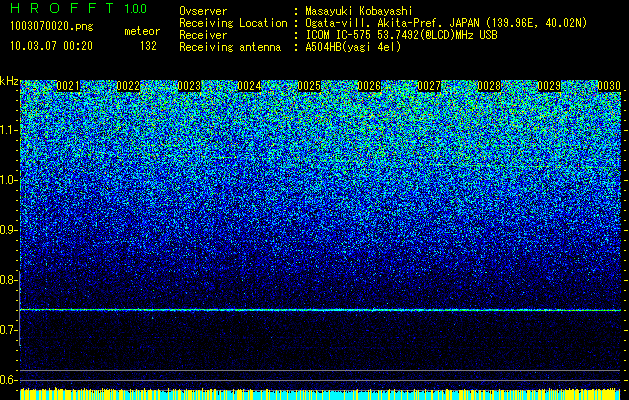Click time marker 0025
The image size is (629, 400).
(x=309, y=86)
